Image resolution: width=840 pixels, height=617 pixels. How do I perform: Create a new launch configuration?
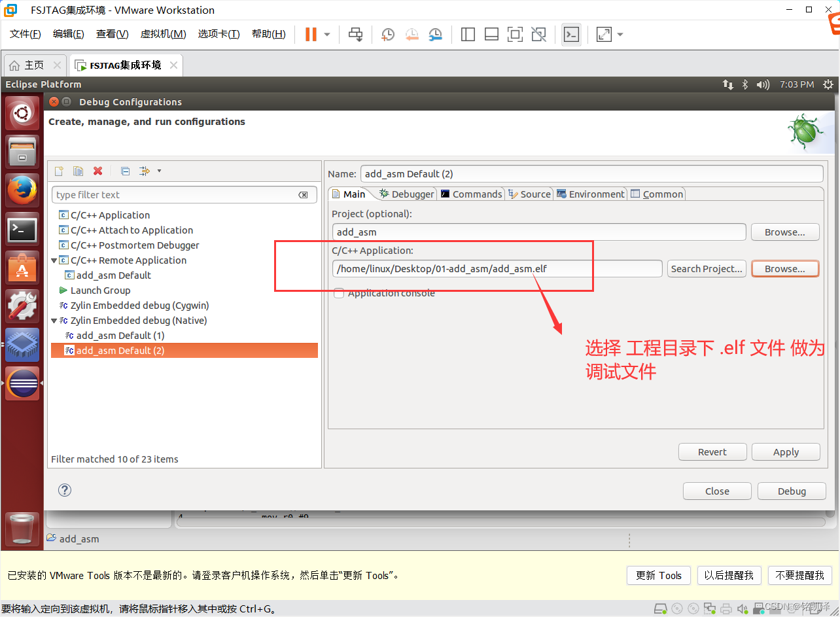pos(58,171)
